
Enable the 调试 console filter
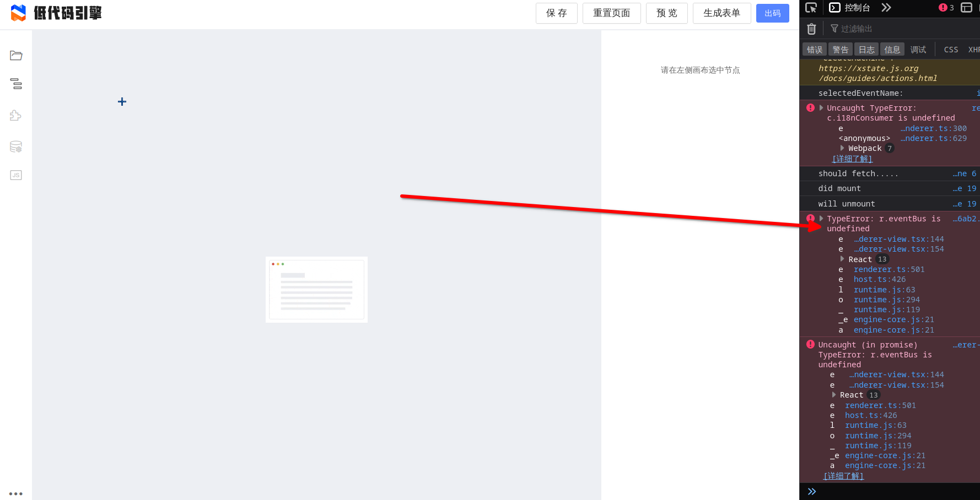tap(918, 49)
